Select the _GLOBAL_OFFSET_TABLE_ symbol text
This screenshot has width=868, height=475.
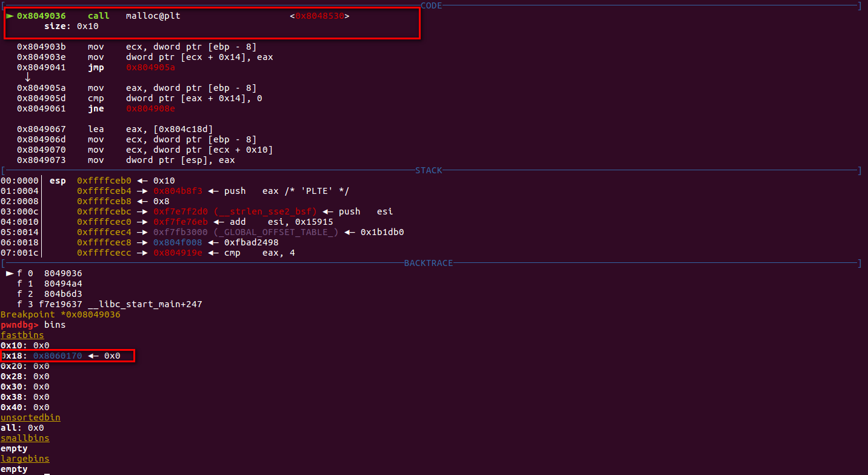(276, 232)
